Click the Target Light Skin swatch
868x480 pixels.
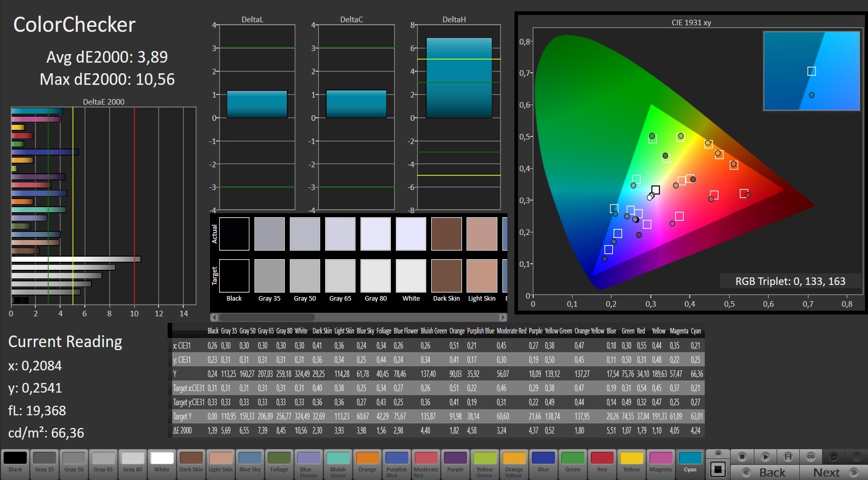click(482, 275)
